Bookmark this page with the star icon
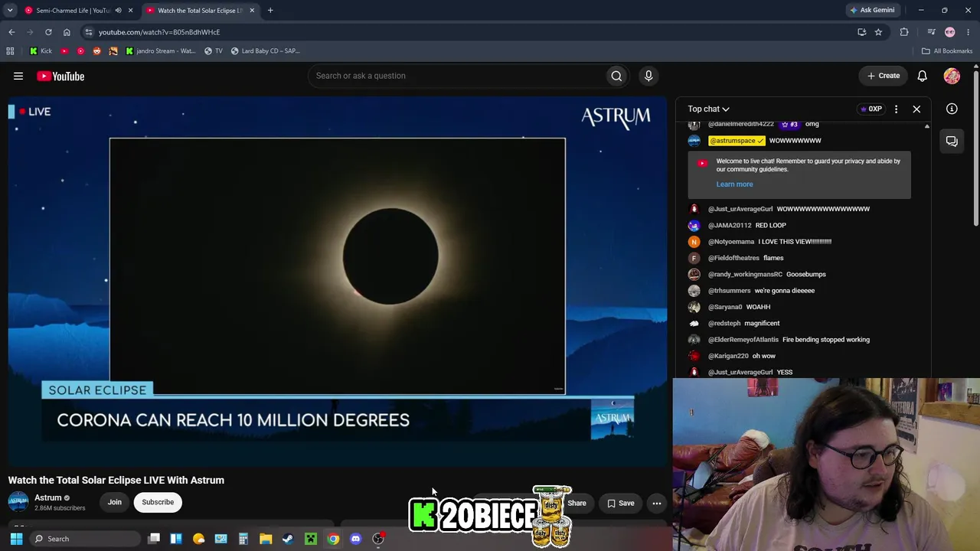Viewport: 980px width, 551px height. point(878,32)
